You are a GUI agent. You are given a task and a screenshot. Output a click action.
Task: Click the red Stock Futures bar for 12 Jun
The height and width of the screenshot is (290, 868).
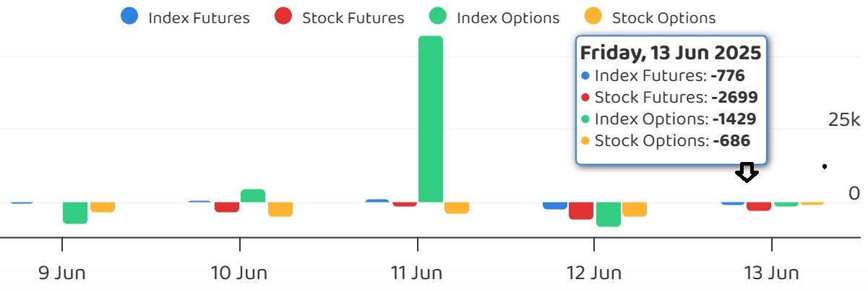coord(581,210)
